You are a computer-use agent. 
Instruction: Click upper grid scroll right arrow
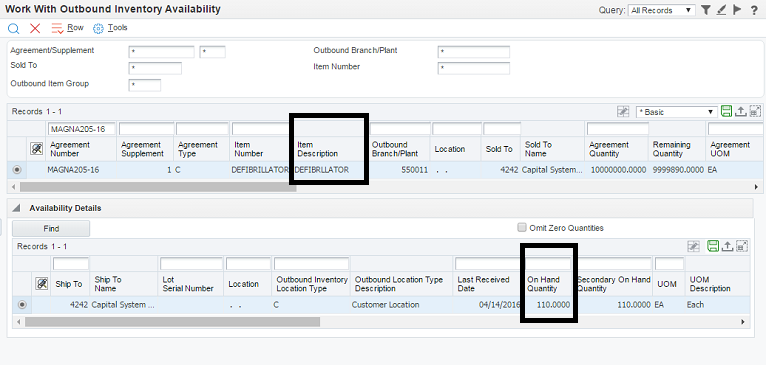tap(756, 187)
